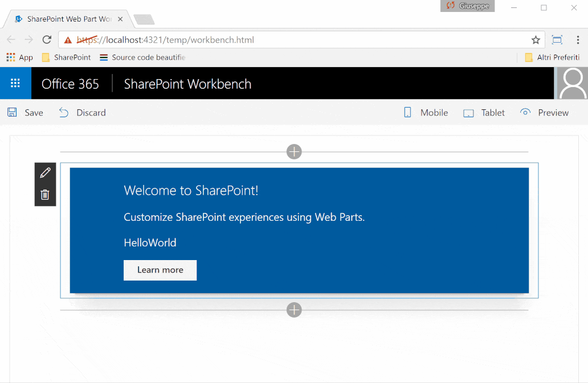
Task: Click the Tablet device icon
Action: [x=468, y=113]
